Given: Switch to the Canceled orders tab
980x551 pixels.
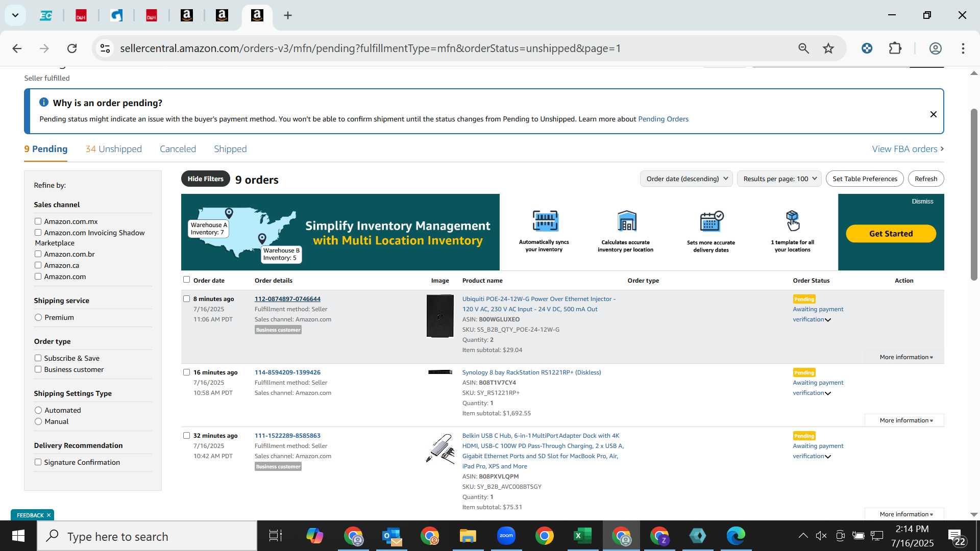Looking at the screenshot, I should click(x=178, y=149).
